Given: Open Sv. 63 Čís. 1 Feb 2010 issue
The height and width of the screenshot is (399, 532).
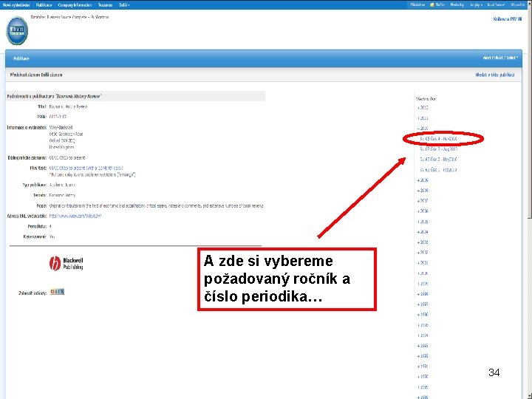Looking at the screenshot, I should pyautogui.click(x=438, y=170).
